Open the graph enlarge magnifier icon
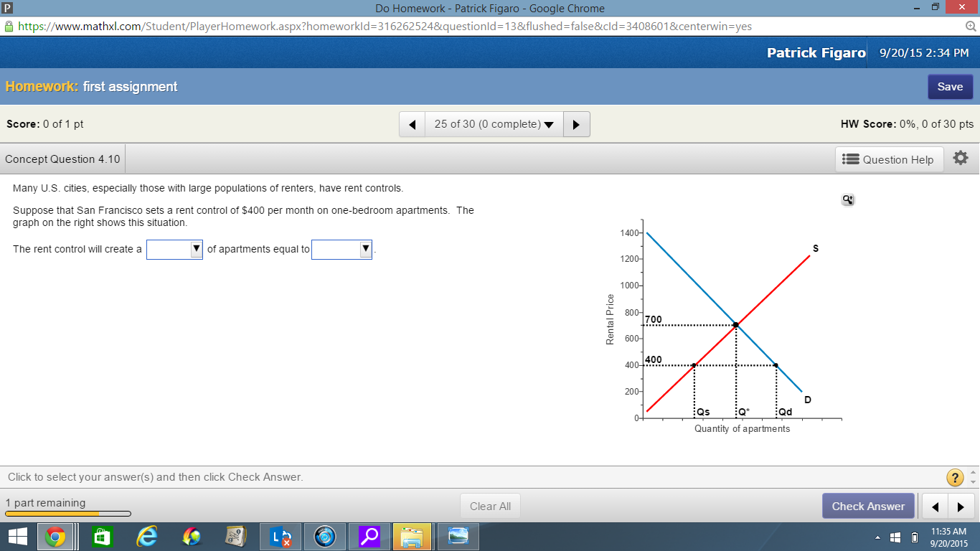This screenshot has height=551, width=980. (x=847, y=199)
